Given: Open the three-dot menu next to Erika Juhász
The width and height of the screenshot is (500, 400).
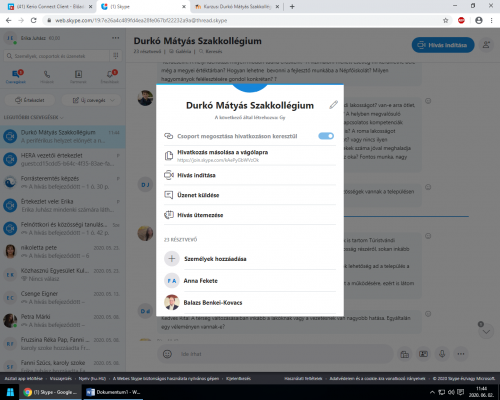Looking at the screenshot, I should point(116,38).
